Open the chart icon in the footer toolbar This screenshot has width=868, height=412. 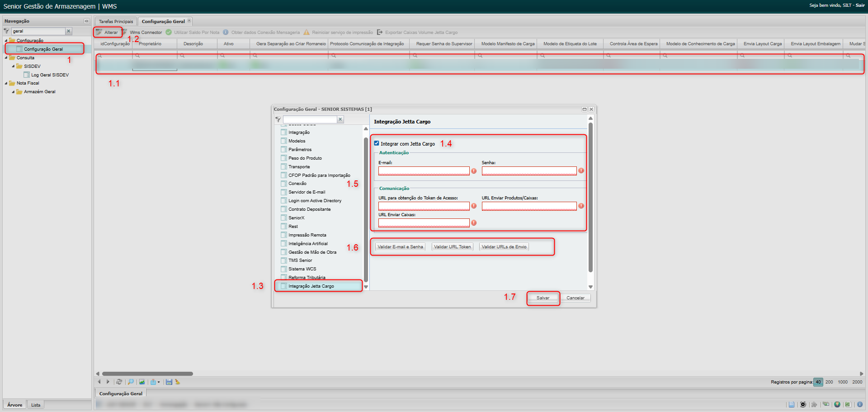click(142, 382)
